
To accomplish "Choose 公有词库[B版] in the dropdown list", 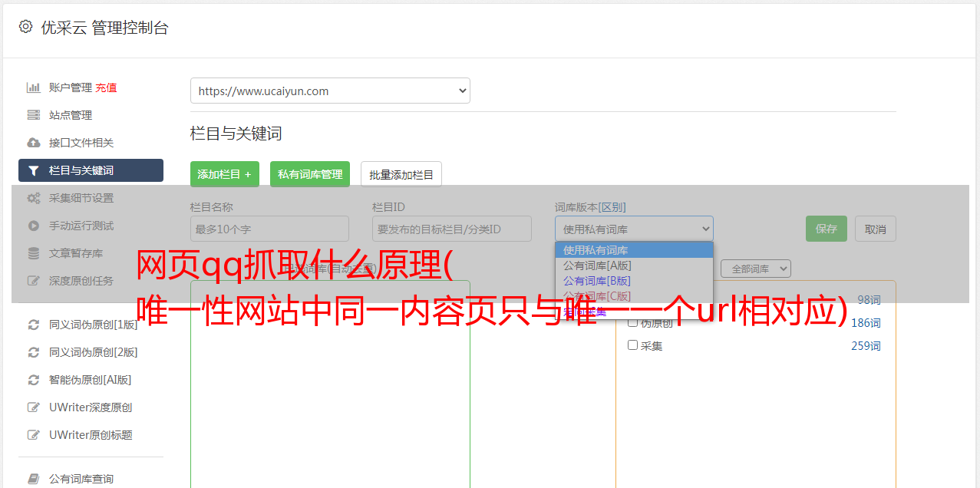I will [x=634, y=281].
